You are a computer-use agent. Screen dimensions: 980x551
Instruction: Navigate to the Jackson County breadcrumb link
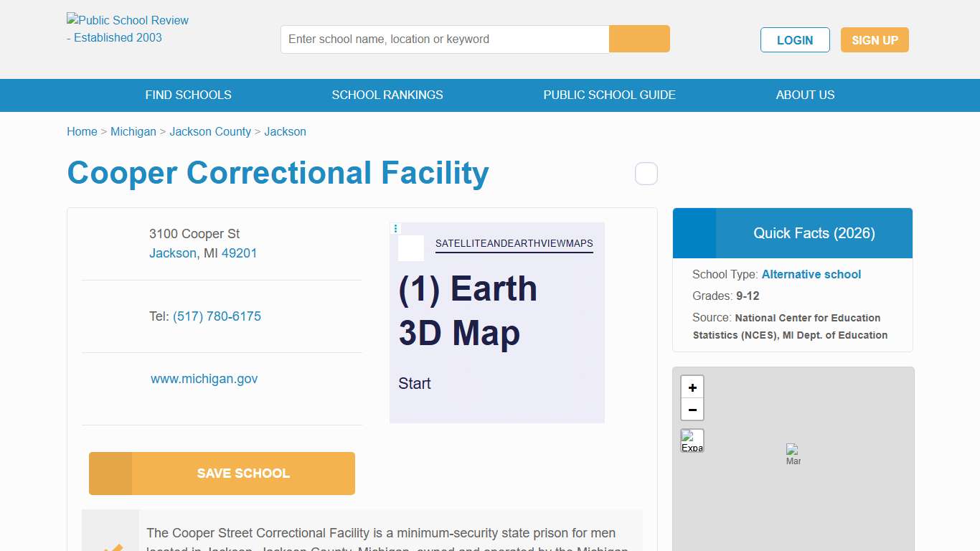click(210, 131)
